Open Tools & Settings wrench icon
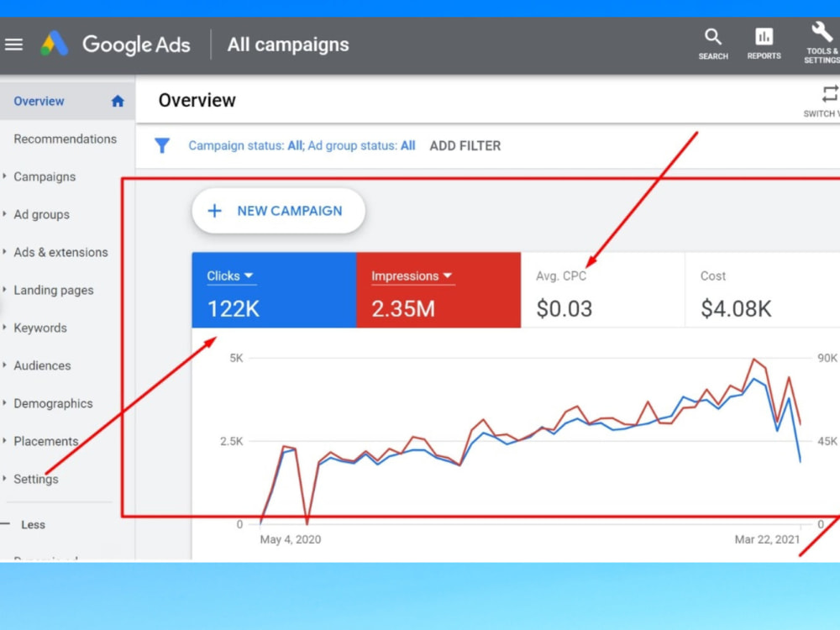 [822, 32]
